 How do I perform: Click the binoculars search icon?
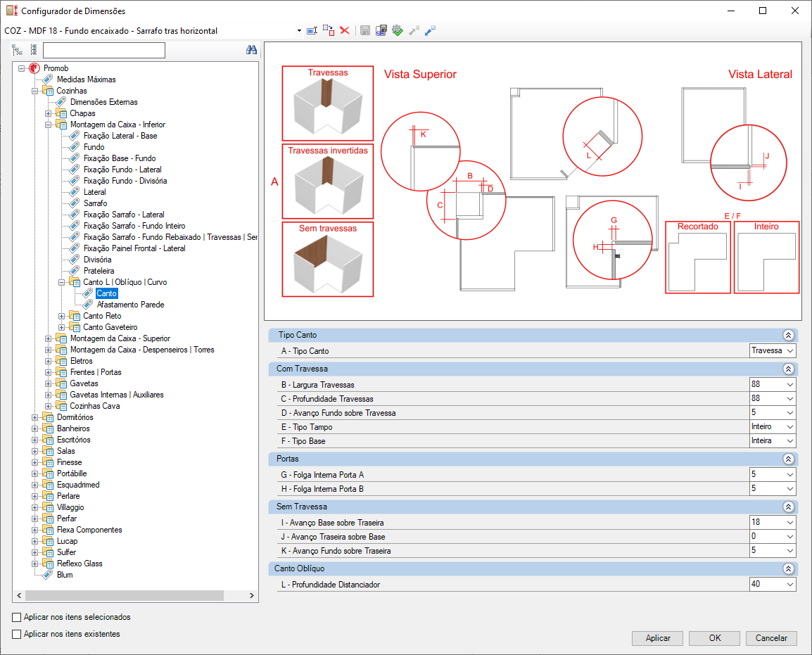(252, 50)
